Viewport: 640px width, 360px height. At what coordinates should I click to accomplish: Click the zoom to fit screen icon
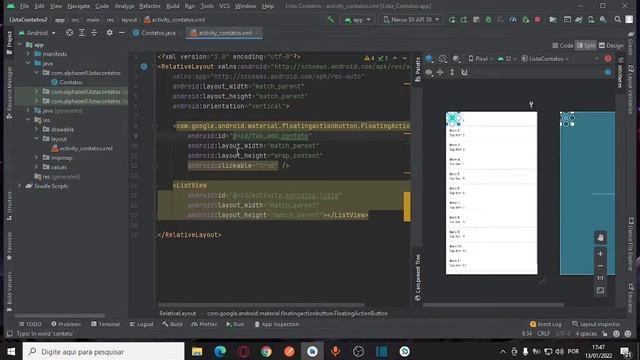point(600,291)
